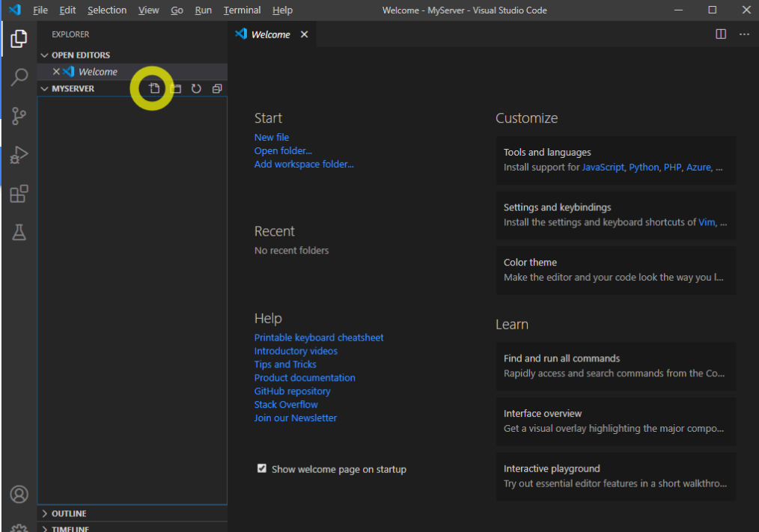Open the File menu
The width and height of the screenshot is (759, 532).
pyautogui.click(x=40, y=10)
